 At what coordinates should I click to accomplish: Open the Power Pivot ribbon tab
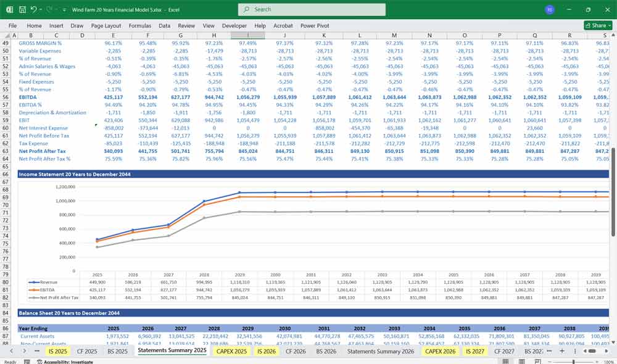[x=316, y=25]
